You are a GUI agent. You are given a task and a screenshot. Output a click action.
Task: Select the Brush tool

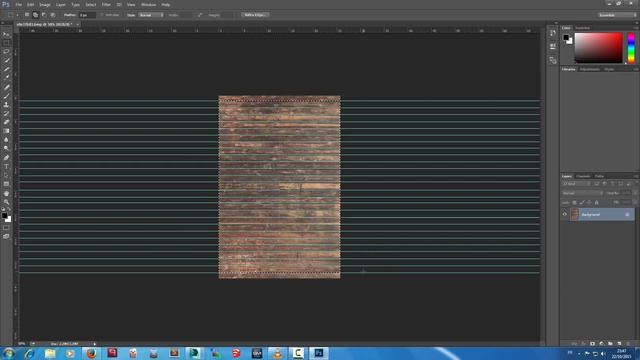click(6, 96)
